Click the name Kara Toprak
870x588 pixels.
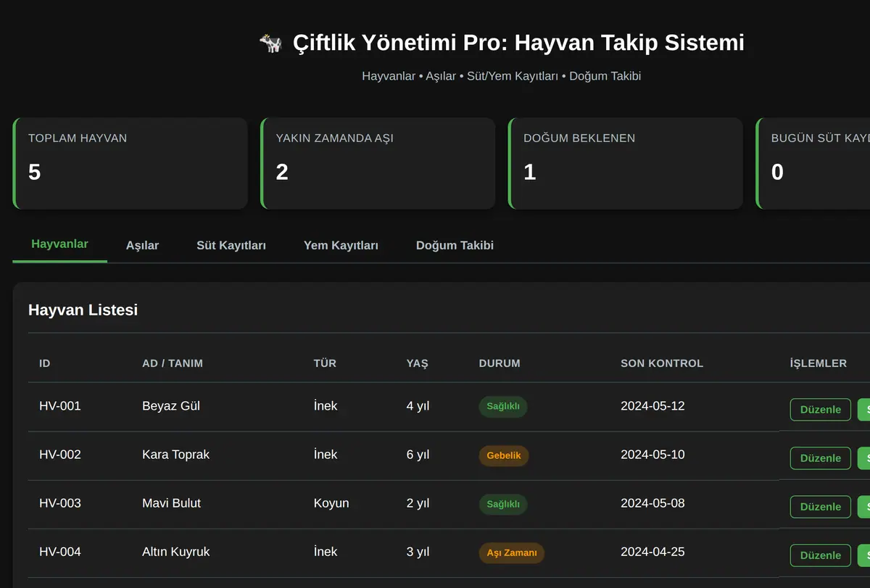[x=176, y=455]
